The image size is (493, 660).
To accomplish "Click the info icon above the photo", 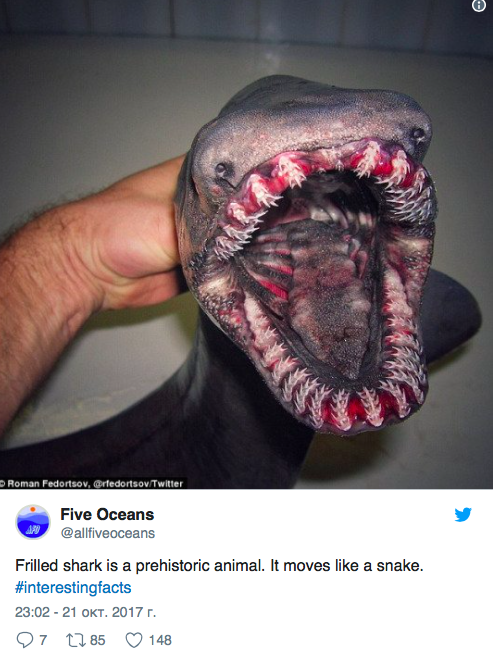I will [x=479, y=6].
